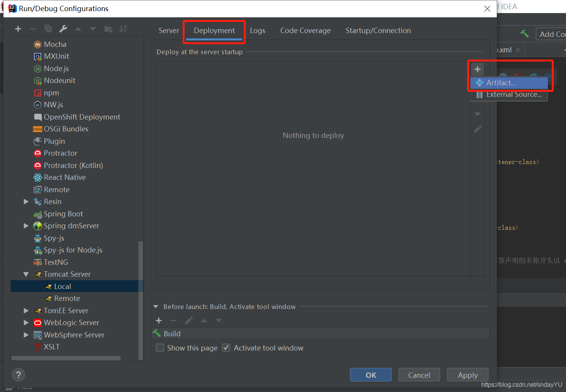Click green build hammer in IDEA window
This screenshot has width=566, height=392.
click(524, 34)
